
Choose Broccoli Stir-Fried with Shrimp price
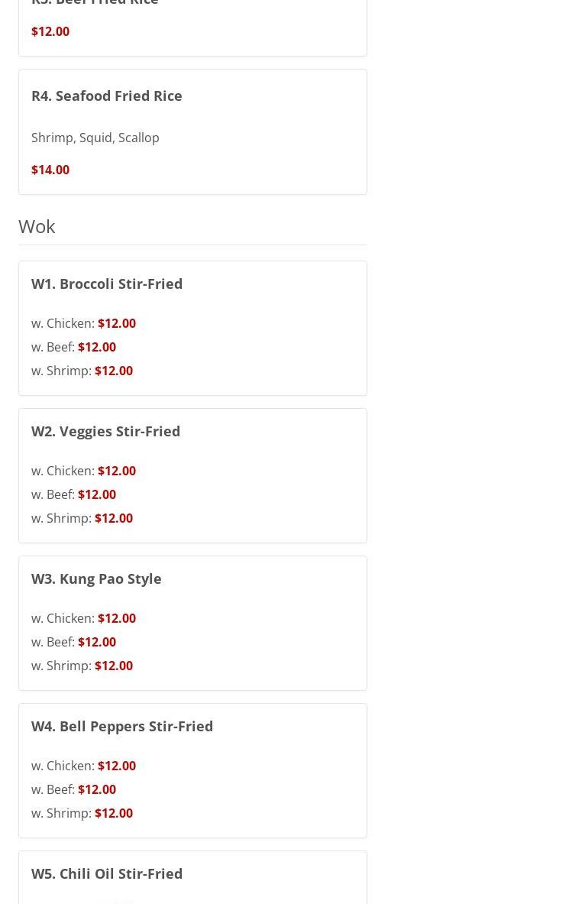tap(113, 371)
